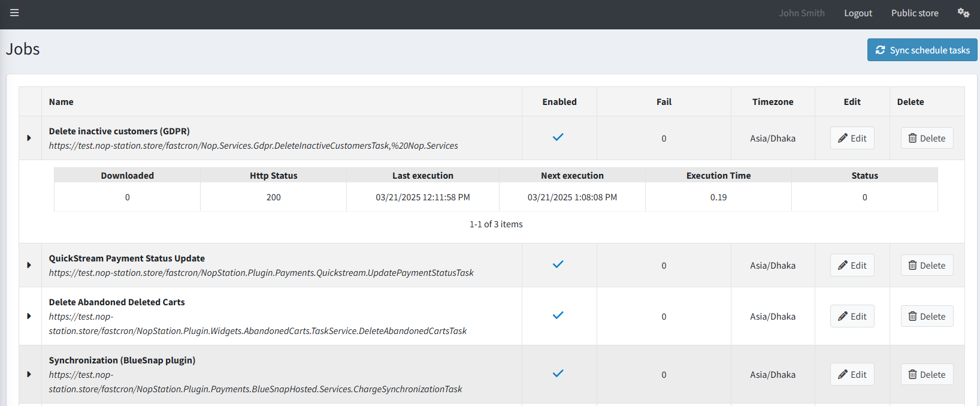Click the Enabled column header
This screenshot has height=406, width=980.
559,102
